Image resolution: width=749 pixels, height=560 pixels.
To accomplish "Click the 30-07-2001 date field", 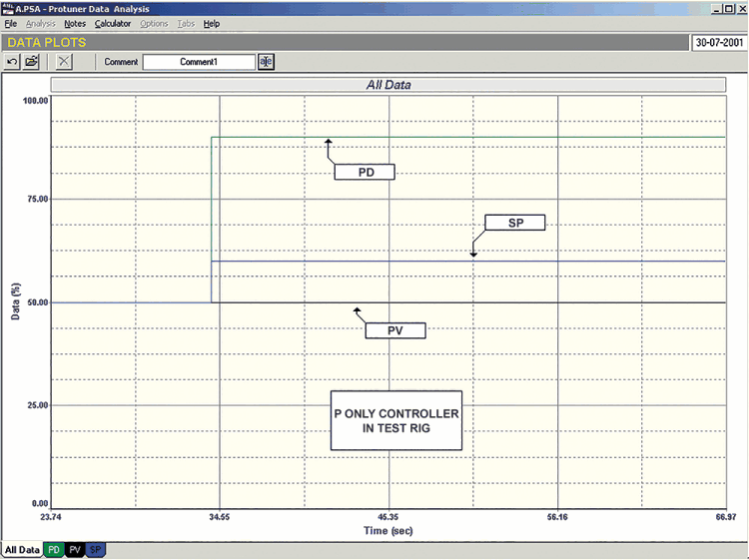I will coord(718,43).
